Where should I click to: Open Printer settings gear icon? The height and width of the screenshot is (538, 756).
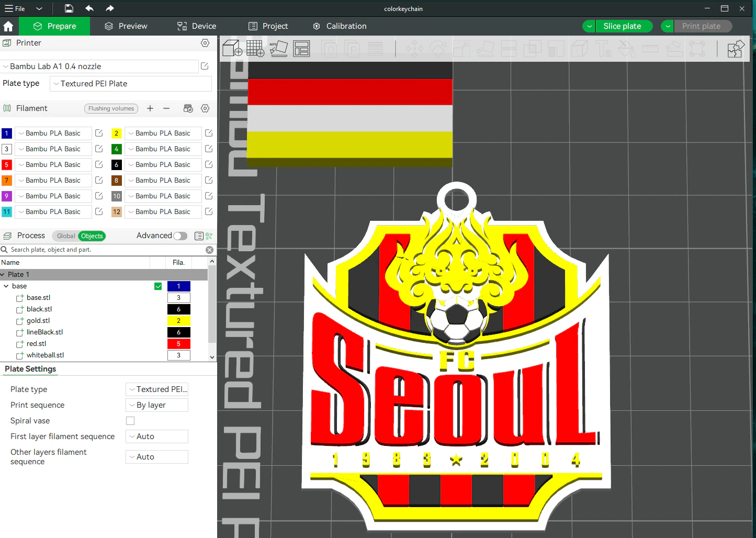(x=205, y=43)
